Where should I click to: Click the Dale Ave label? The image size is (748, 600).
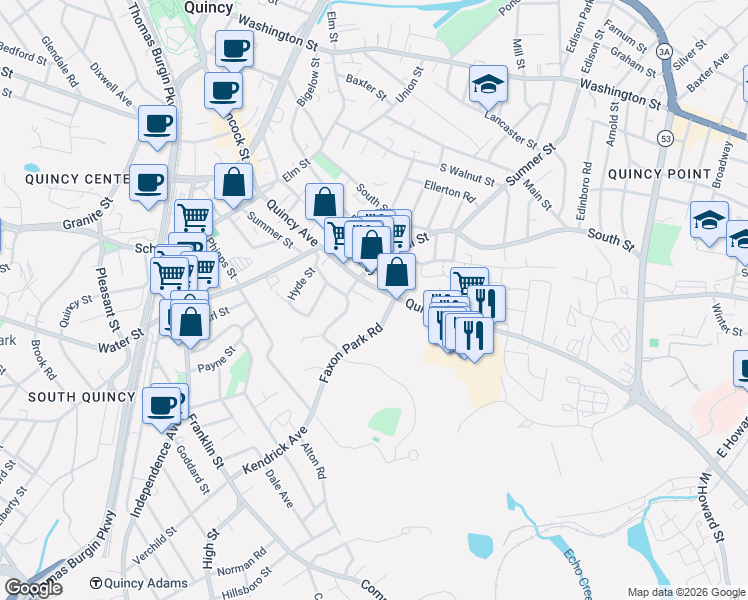coord(279,489)
